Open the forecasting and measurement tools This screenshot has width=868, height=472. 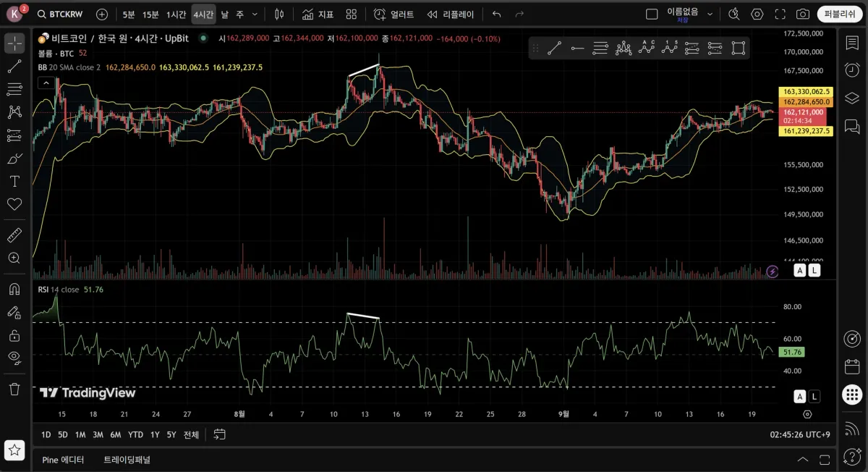pyautogui.click(x=14, y=135)
